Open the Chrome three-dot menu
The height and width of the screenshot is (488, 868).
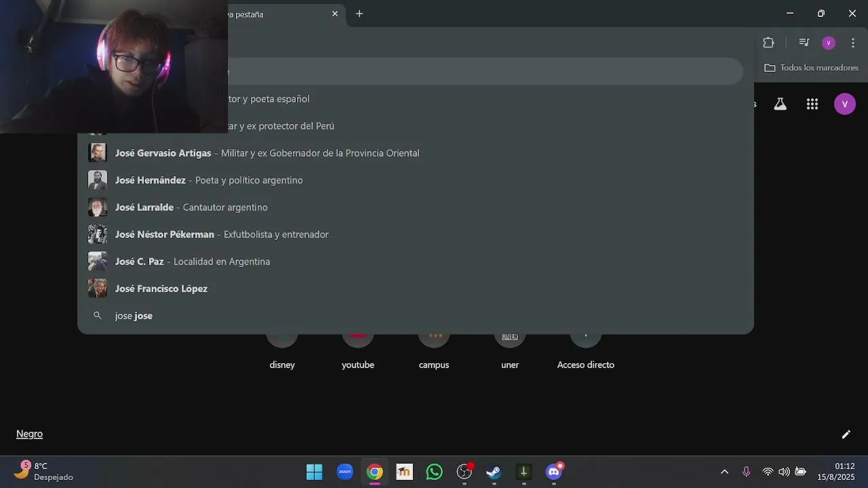coord(853,43)
